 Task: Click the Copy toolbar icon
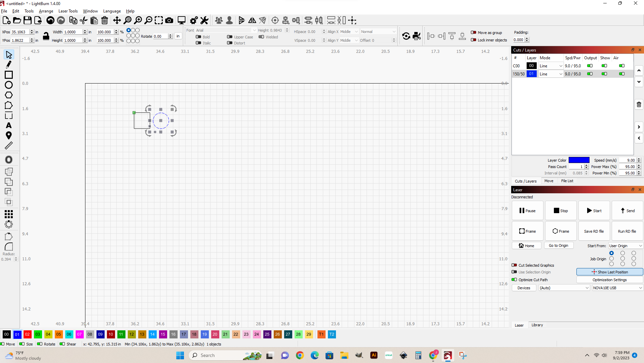[x=73, y=20]
